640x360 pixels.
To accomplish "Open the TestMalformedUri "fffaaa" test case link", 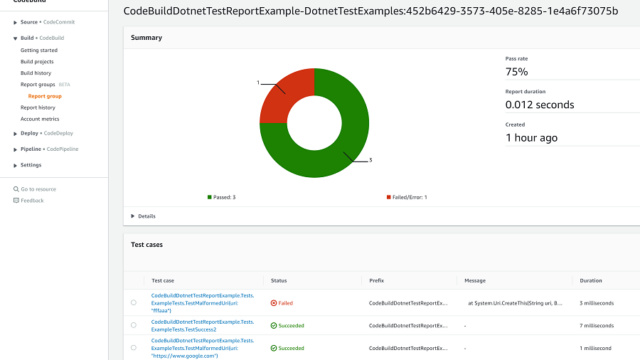I will pyautogui.click(x=202, y=303).
